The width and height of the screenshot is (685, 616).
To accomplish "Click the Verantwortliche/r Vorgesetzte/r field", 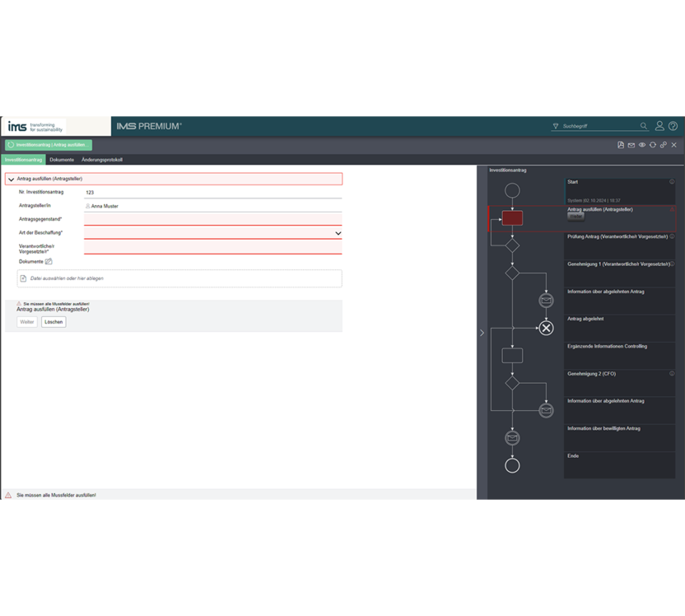I will tap(212, 248).
